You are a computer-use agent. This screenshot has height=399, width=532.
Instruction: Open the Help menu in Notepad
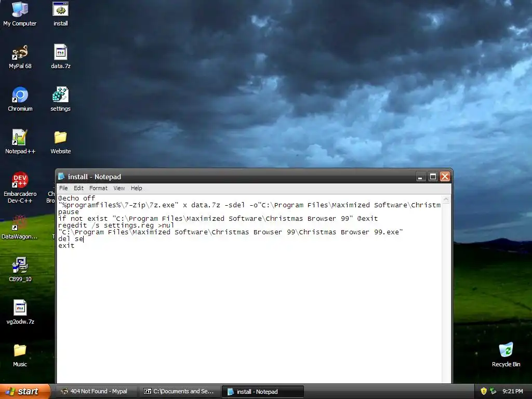[x=137, y=188]
